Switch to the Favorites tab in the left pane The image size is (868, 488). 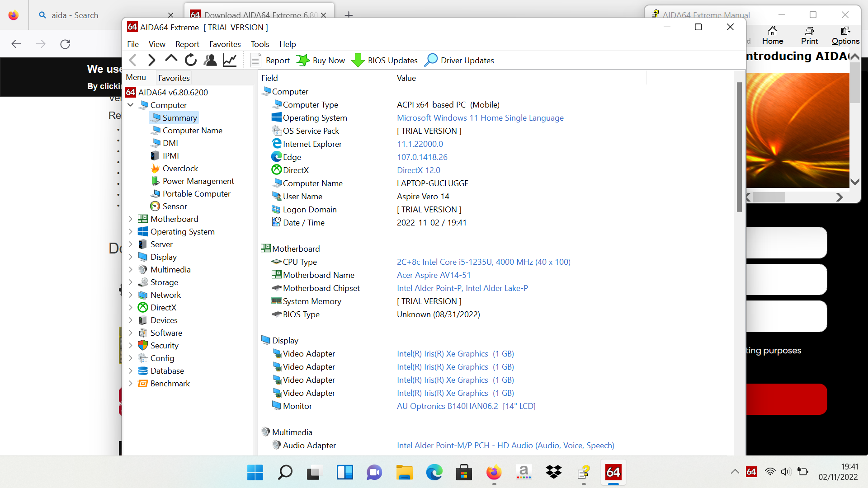point(174,78)
